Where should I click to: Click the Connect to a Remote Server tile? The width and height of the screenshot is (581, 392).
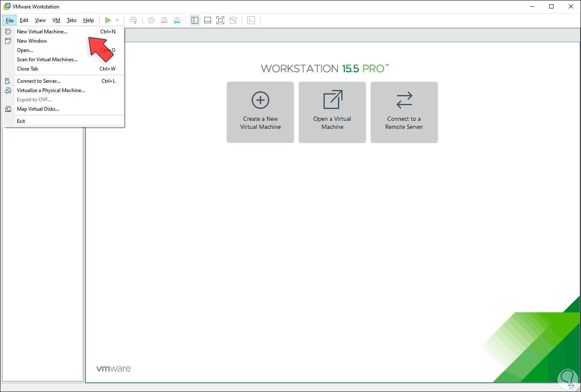(404, 112)
